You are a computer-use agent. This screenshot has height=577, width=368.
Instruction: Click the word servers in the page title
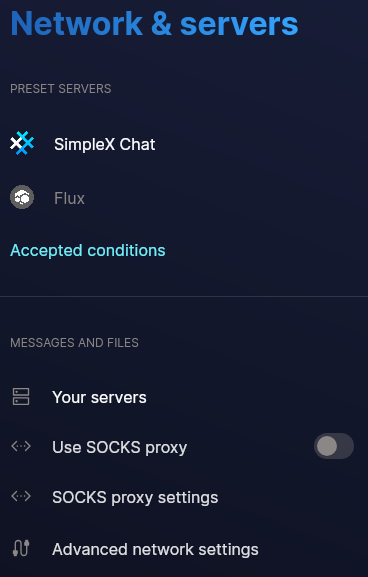click(239, 24)
